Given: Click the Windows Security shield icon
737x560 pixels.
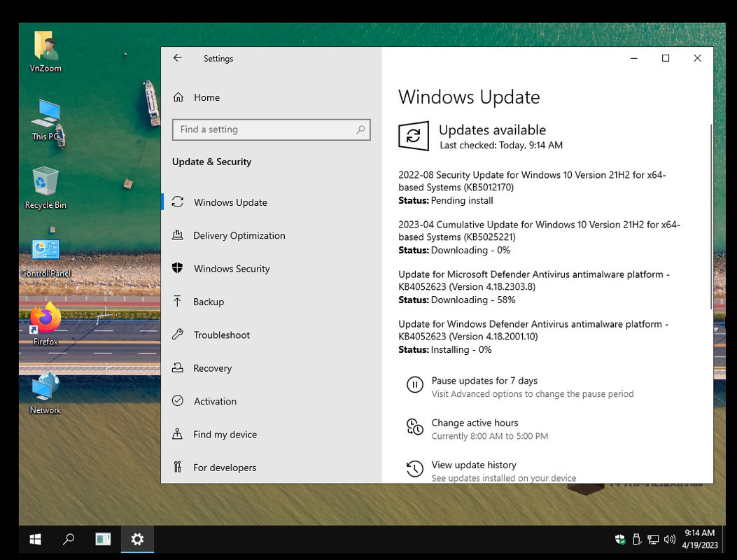Looking at the screenshot, I should click(177, 268).
